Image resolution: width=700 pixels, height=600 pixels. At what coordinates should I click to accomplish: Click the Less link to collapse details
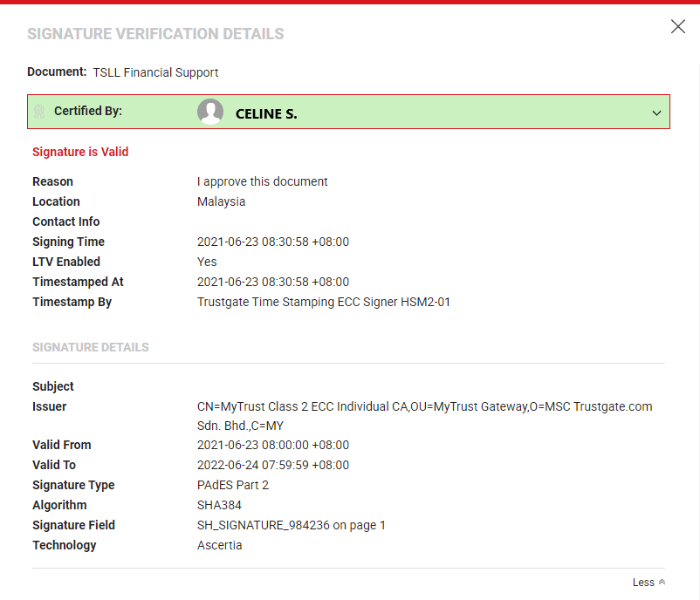[643, 582]
